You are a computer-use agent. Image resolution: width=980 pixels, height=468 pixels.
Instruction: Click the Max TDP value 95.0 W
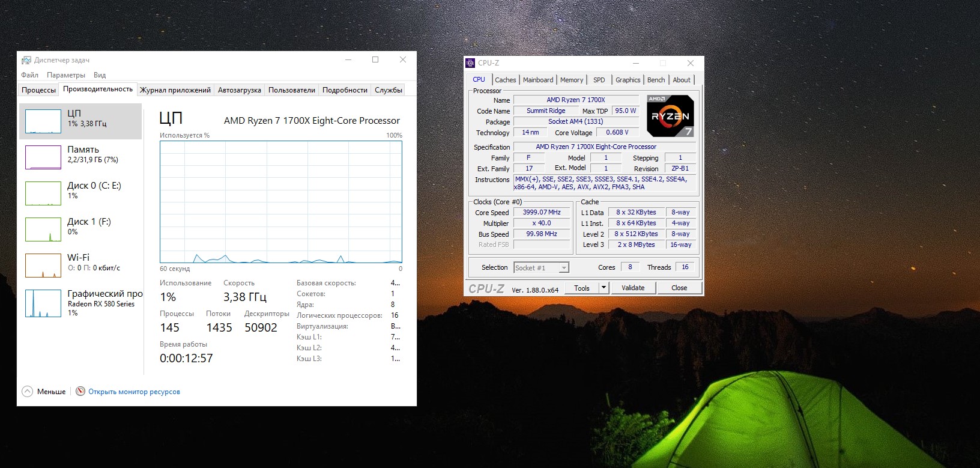(x=625, y=111)
